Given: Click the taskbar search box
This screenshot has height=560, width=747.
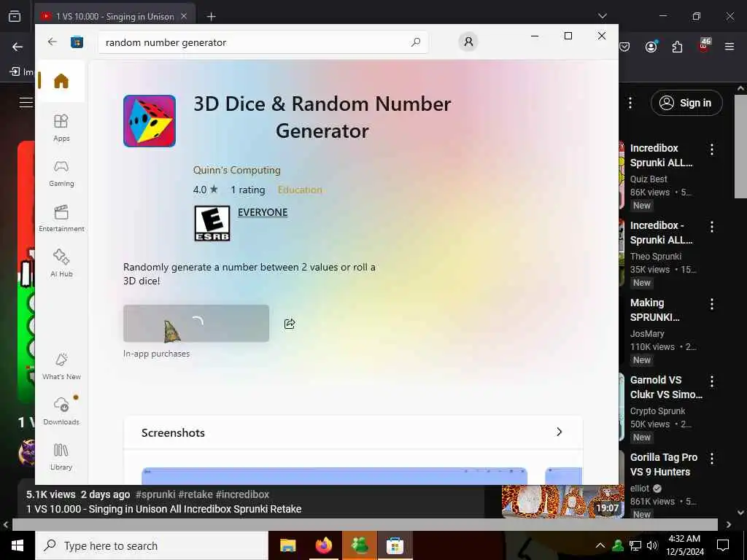Looking at the screenshot, I should point(152,545).
